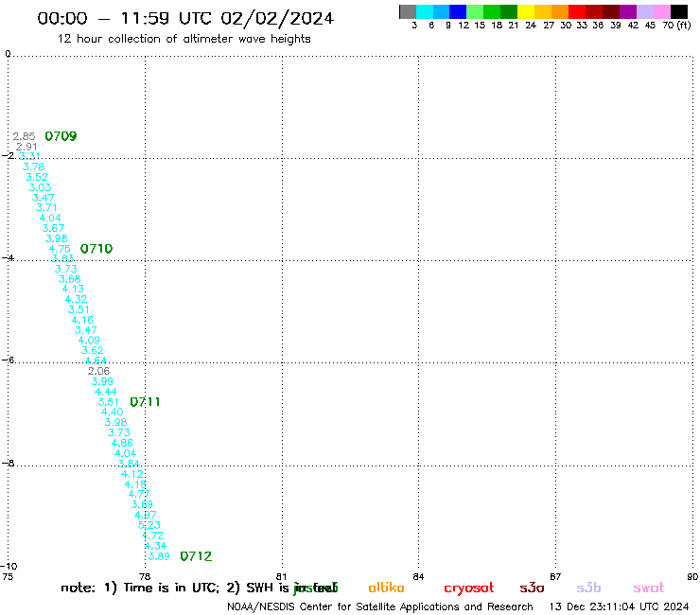Click the (ft) unit label in legend
700x615 pixels.
pyautogui.click(x=684, y=25)
